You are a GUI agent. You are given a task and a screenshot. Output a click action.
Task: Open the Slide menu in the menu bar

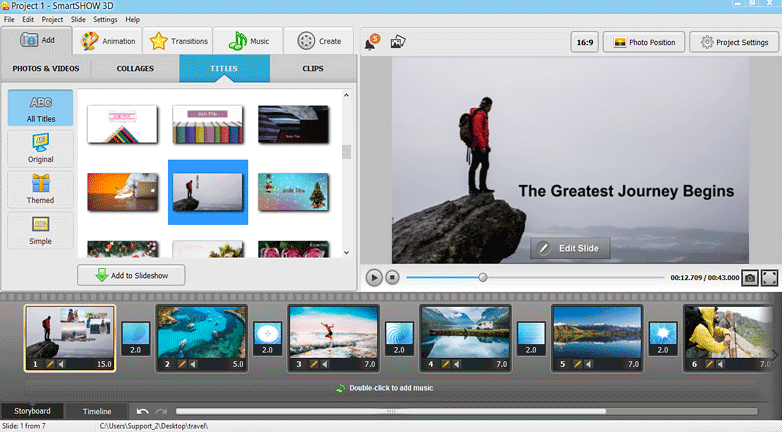[x=78, y=19]
